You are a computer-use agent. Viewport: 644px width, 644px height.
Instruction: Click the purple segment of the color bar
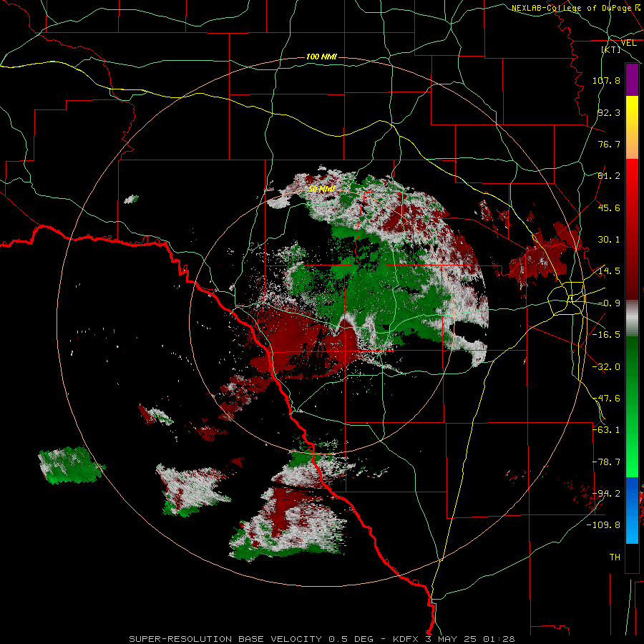pyautogui.click(x=632, y=80)
